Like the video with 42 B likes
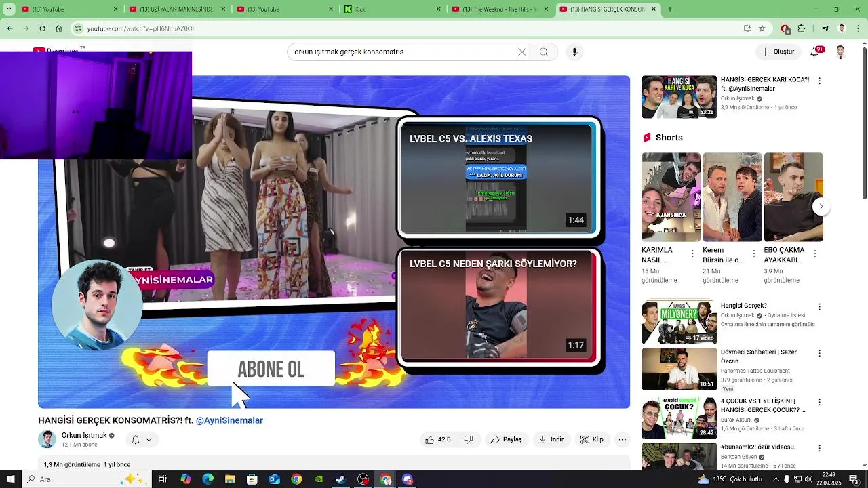 click(x=437, y=440)
